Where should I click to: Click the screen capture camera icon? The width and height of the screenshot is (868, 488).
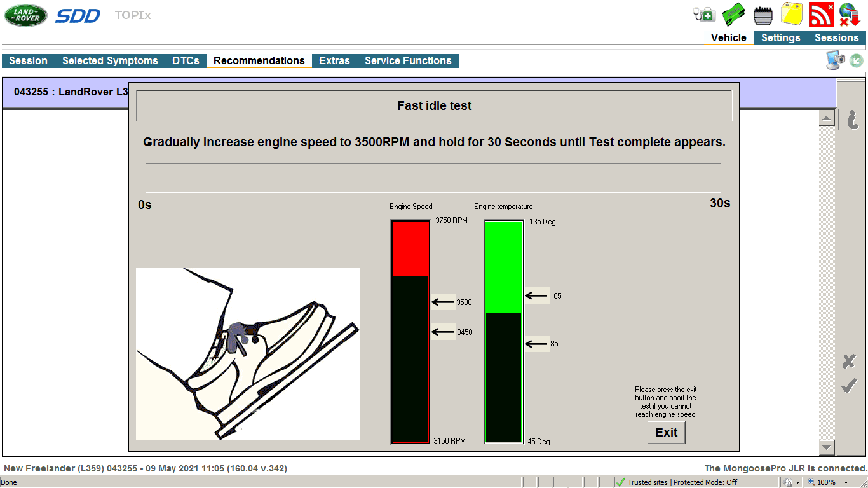(x=835, y=60)
